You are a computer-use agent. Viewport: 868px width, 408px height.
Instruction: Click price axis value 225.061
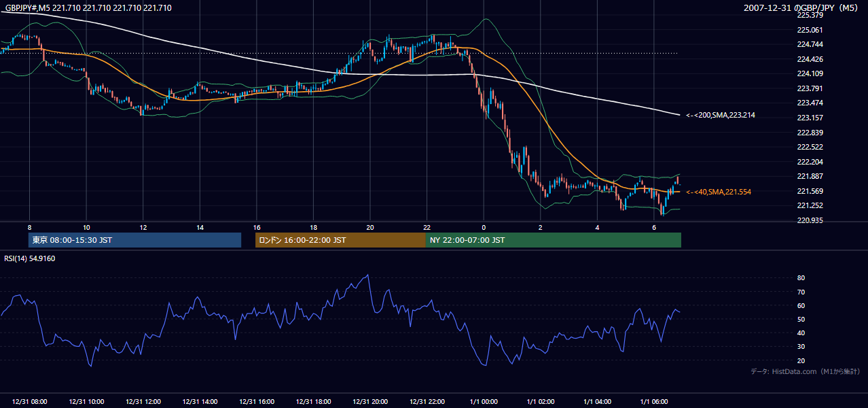click(x=810, y=30)
